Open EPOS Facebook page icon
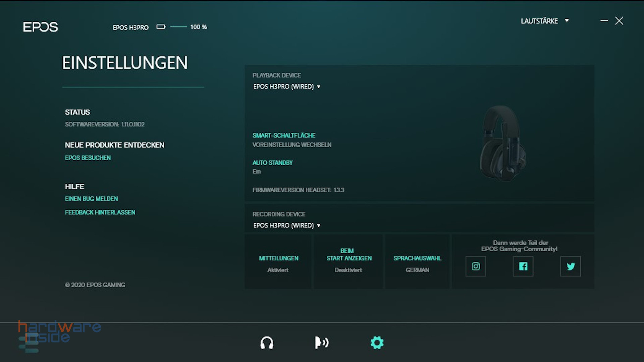The height and width of the screenshot is (362, 644). coord(523,266)
